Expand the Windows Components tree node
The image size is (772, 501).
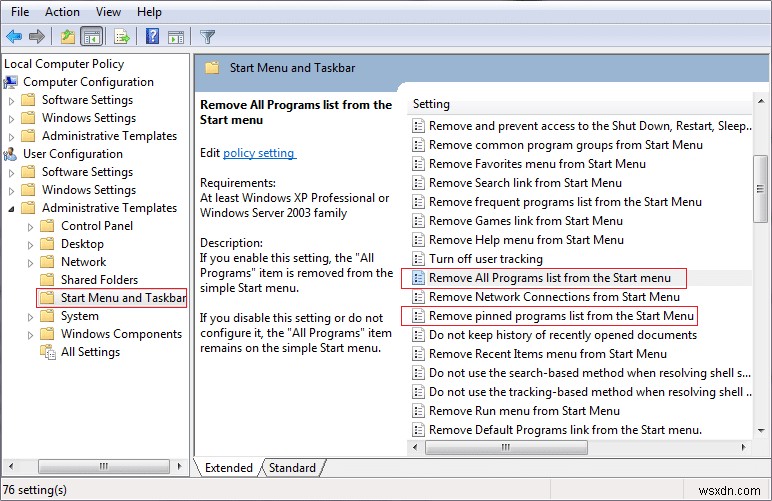pos(31,335)
